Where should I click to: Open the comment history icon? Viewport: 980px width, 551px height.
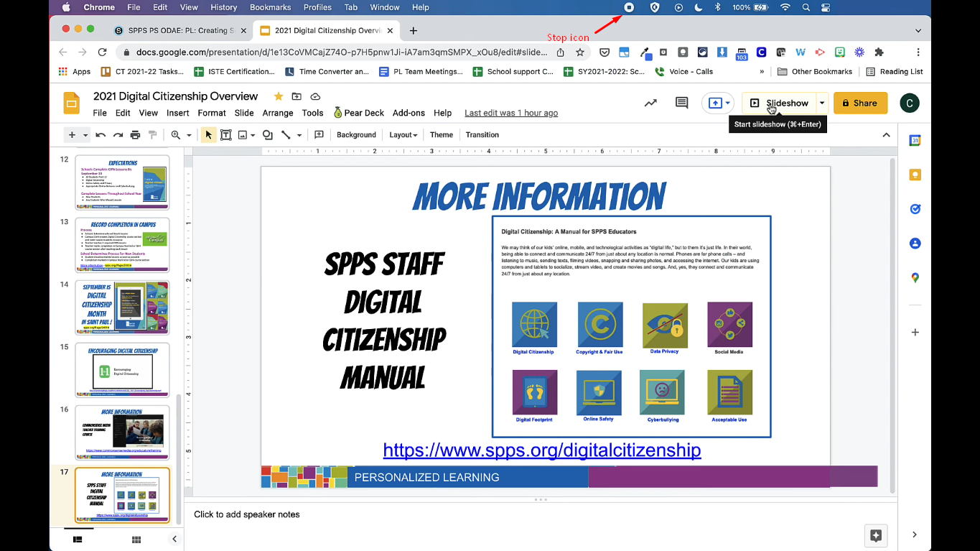[x=682, y=103]
